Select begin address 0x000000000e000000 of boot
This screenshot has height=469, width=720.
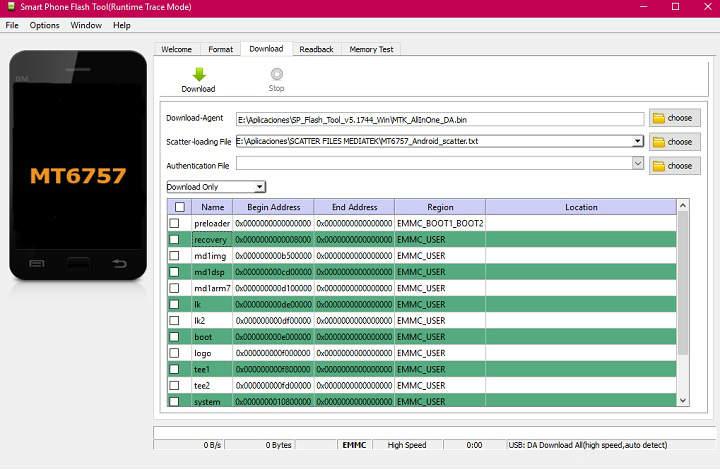pyautogui.click(x=274, y=337)
